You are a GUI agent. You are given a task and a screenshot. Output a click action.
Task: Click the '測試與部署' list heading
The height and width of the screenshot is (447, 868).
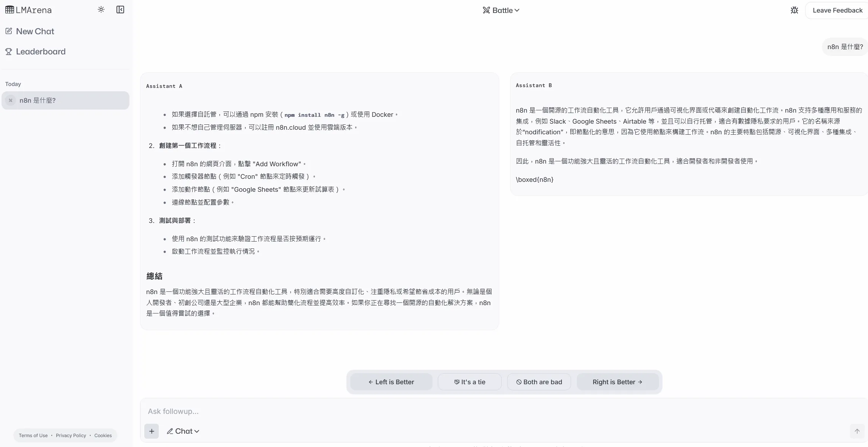[x=175, y=221]
